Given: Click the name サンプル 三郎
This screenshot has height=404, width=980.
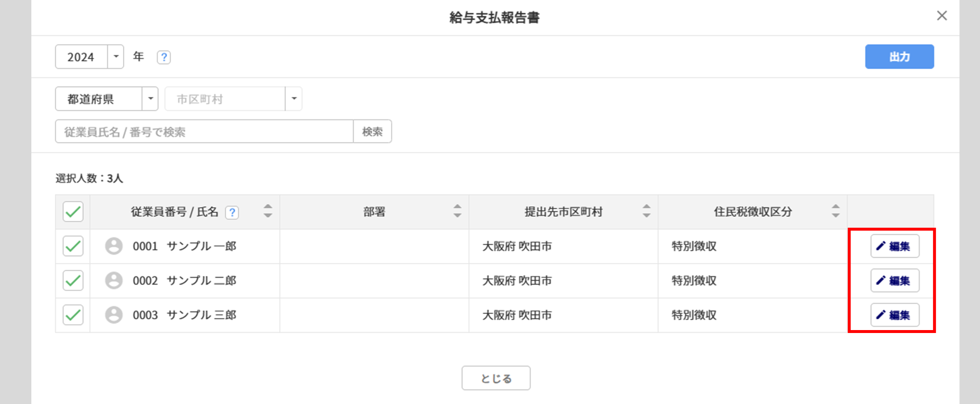Looking at the screenshot, I should (x=201, y=315).
